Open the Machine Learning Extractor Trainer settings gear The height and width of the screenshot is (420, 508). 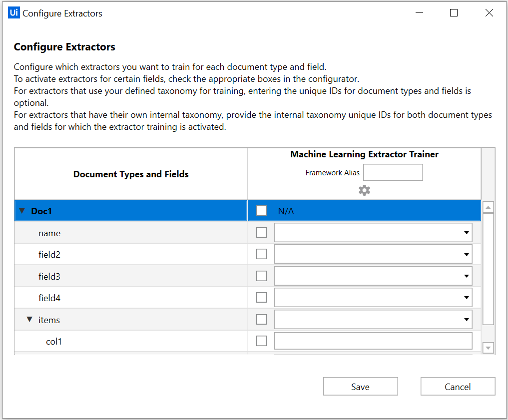pos(364,190)
